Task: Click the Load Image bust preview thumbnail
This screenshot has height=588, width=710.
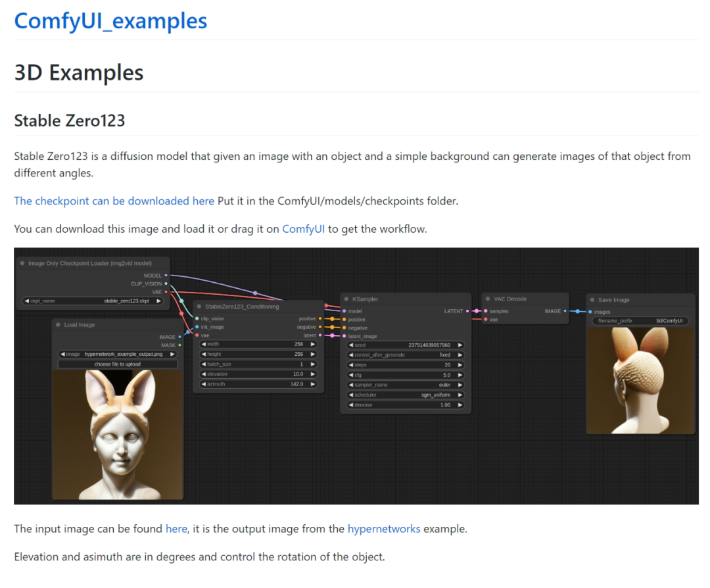Action: (118, 435)
